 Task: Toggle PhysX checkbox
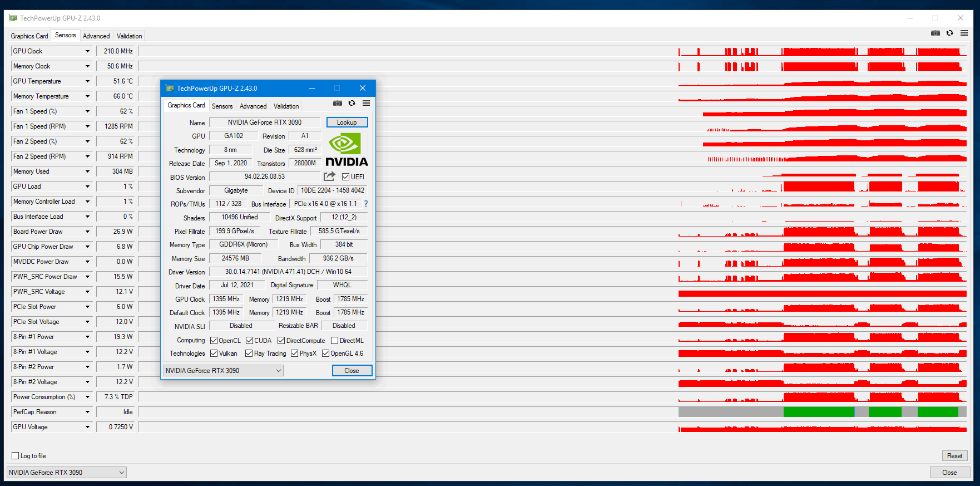pyautogui.click(x=295, y=354)
